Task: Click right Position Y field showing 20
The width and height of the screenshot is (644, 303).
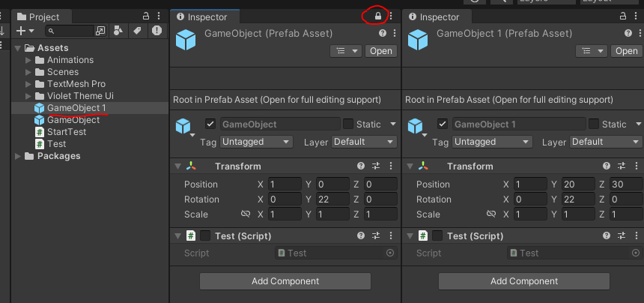Action: point(572,184)
